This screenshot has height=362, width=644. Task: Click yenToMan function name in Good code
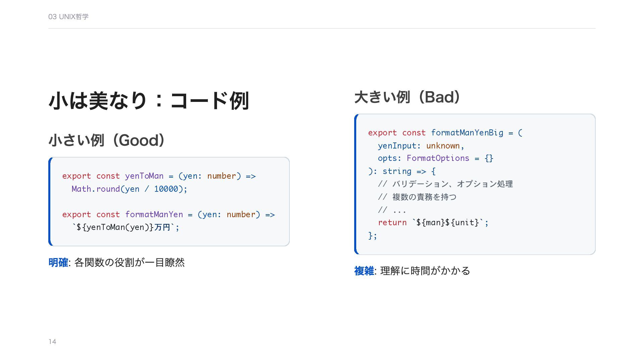tap(144, 176)
